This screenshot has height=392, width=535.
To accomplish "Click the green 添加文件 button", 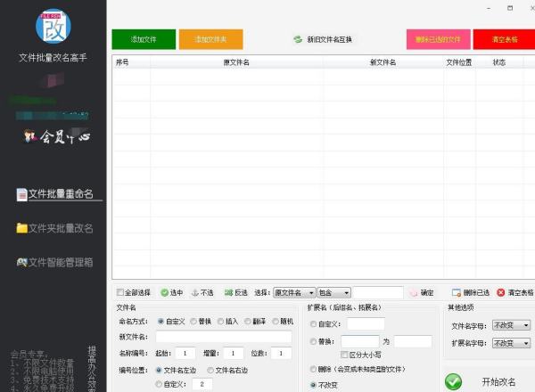I will [x=144, y=40].
